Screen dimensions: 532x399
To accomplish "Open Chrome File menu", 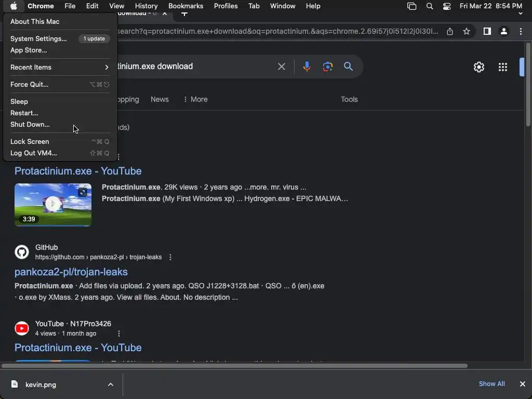I will pos(70,6).
